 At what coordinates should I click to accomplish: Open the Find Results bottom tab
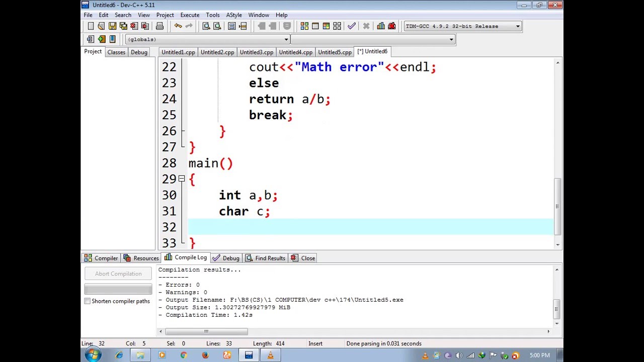click(x=266, y=258)
